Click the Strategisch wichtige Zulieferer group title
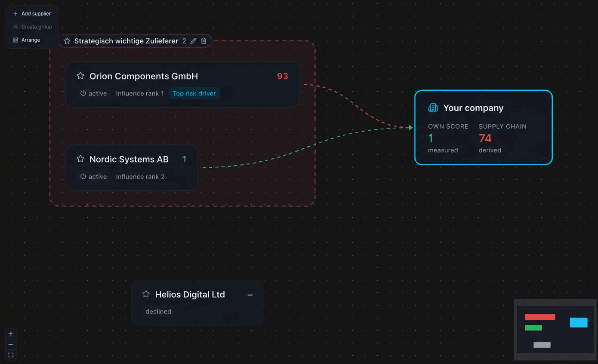598x364 pixels. pos(126,41)
